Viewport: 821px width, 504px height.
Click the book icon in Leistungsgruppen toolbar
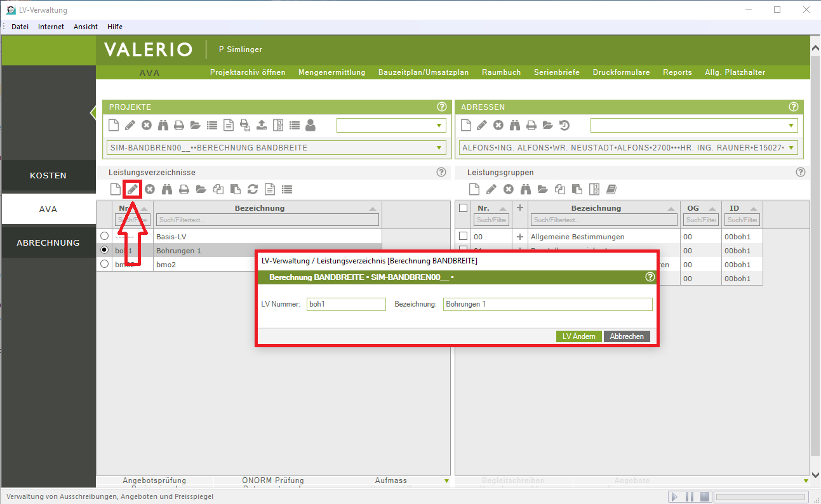point(611,189)
